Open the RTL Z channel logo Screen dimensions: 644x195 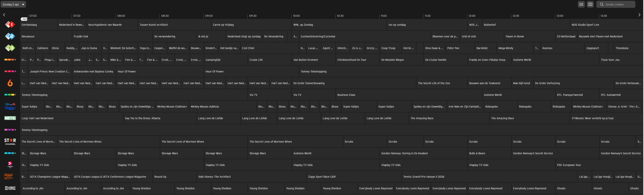click(x=10, y=153)
